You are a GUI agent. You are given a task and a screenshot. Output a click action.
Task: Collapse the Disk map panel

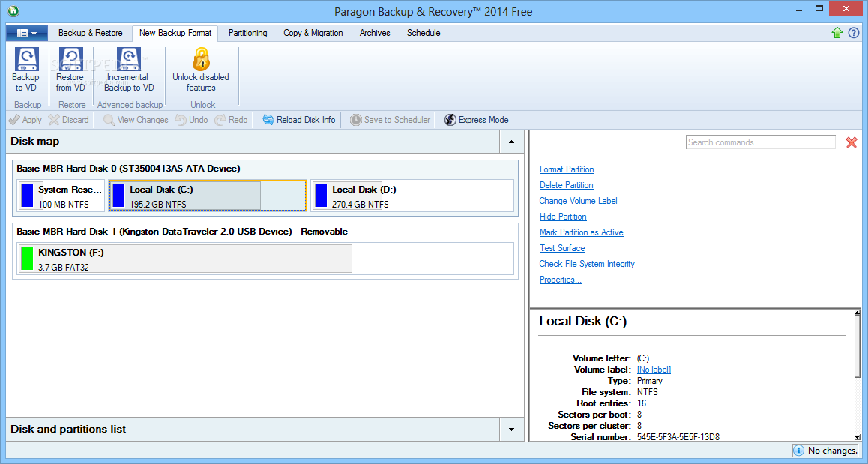point(511,142)
